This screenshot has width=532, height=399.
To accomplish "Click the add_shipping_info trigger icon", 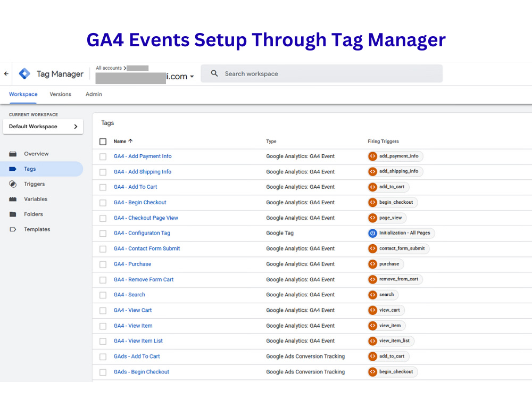I will (x=372, y=171).
